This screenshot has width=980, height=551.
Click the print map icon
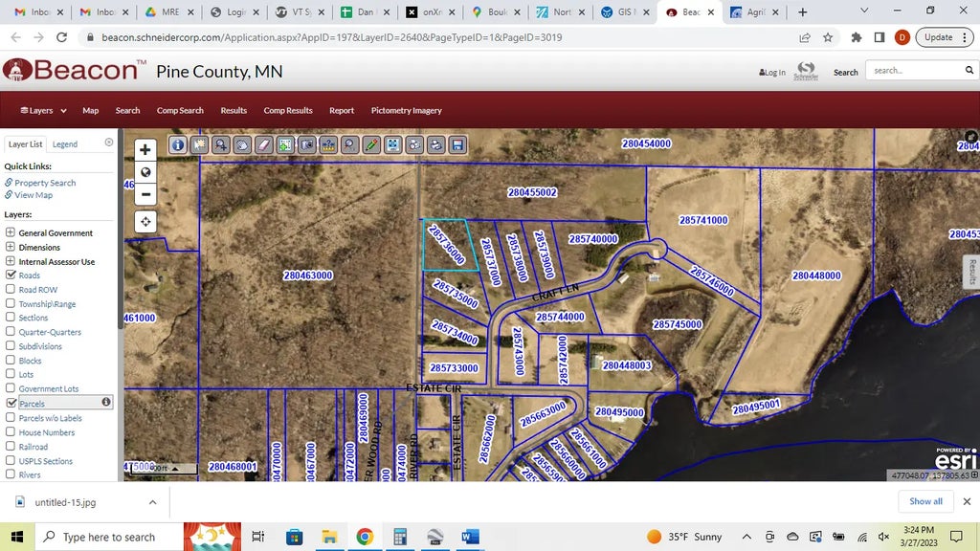(436, 145)
